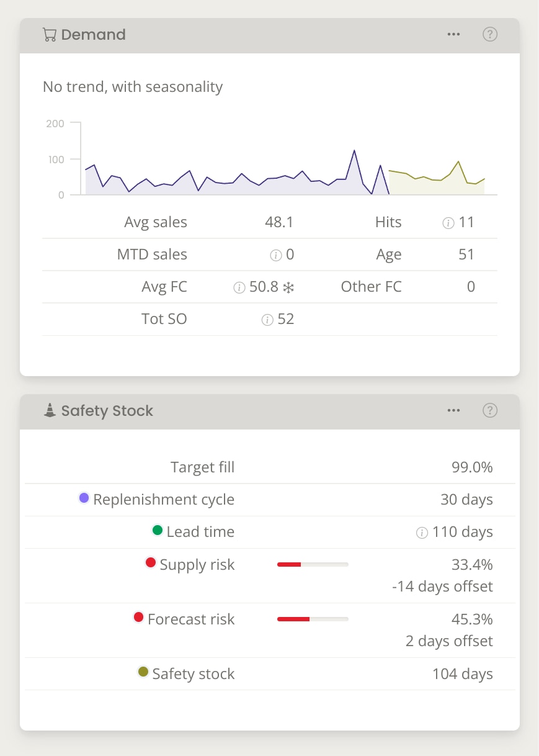The height and width of the screenshot is (756, 539).
Task: Open the Safety Stock panel options menu
Action: click(x=453, y=410)
